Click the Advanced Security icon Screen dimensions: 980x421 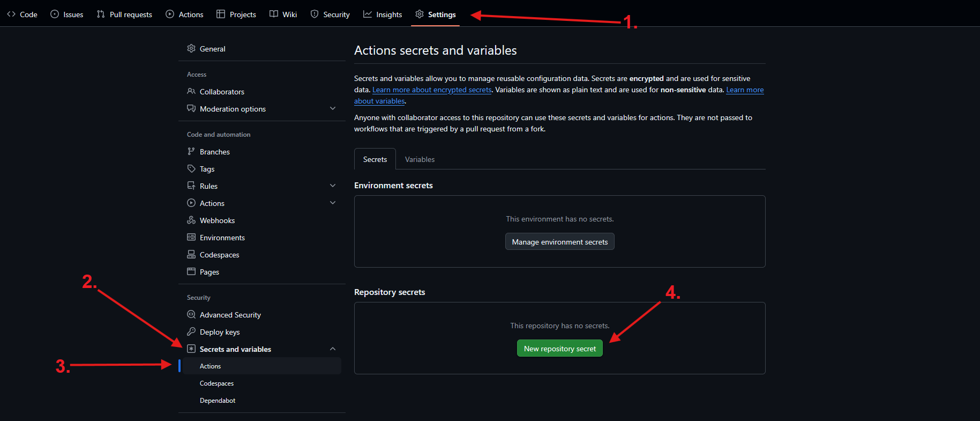tap(191, 314)
